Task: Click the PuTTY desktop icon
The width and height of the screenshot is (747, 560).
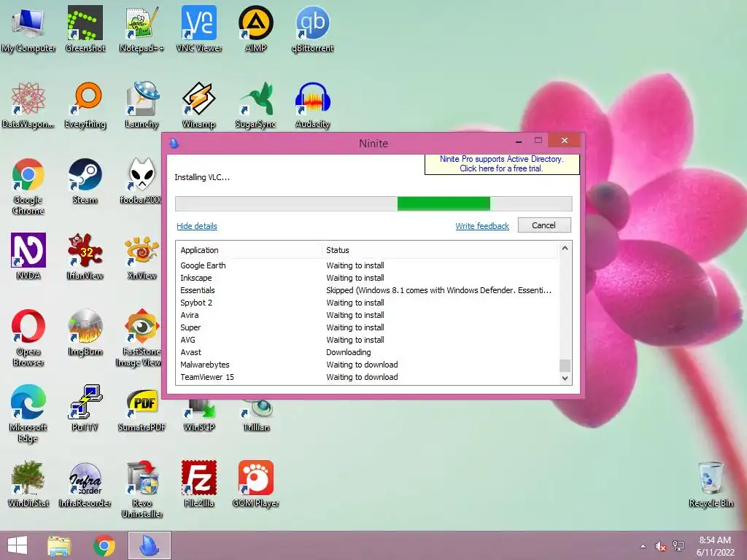Action: pyautogui.click(x=85, y=408)
